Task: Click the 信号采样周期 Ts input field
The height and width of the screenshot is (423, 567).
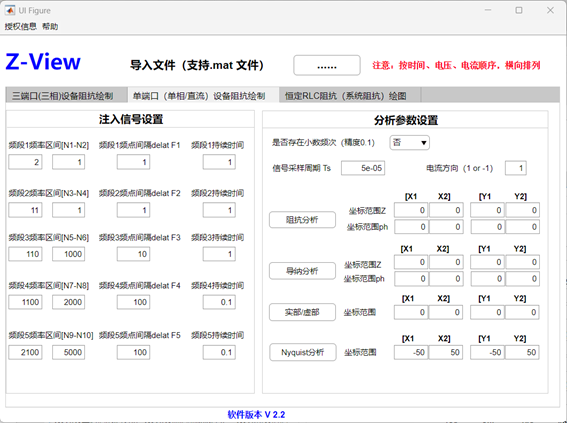Action: pyautogui.click(x=363, y=168)
